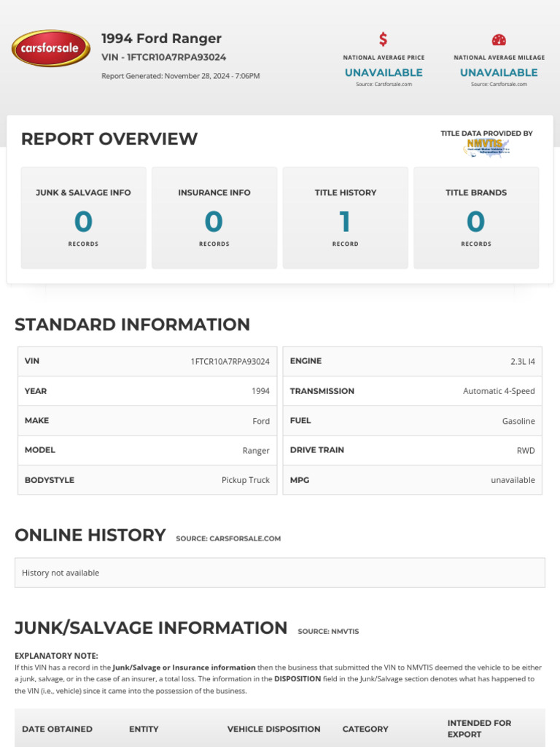Viewport: 560px width, 747px height.
Task: Click the FUEL value Gasoline
Action: pyautogui.click(x=518, y=421)
